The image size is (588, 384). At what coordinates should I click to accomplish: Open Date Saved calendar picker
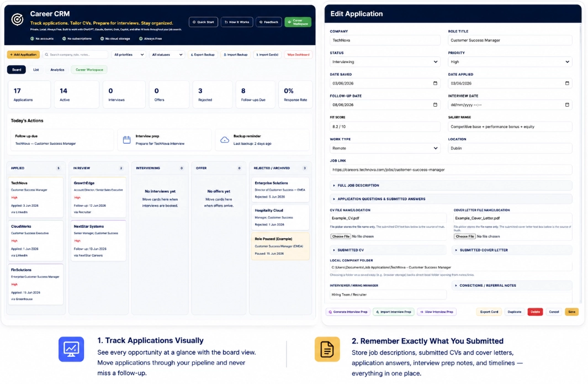[435, 83]
